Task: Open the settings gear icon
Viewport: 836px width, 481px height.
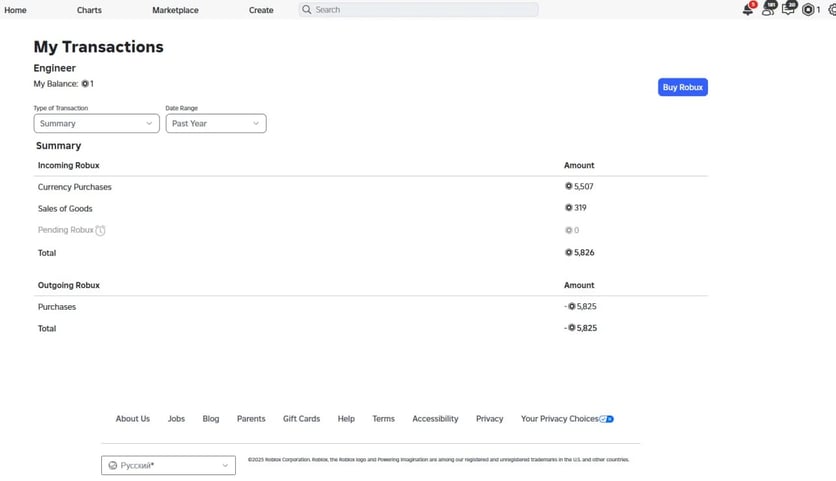Action: point(831,10)
